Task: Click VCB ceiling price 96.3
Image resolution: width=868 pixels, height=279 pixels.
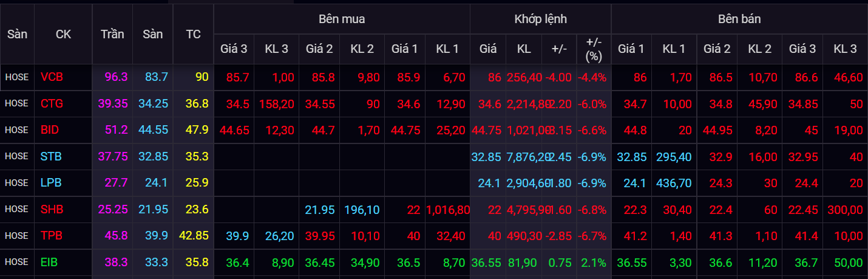Action: pos(116,77)
